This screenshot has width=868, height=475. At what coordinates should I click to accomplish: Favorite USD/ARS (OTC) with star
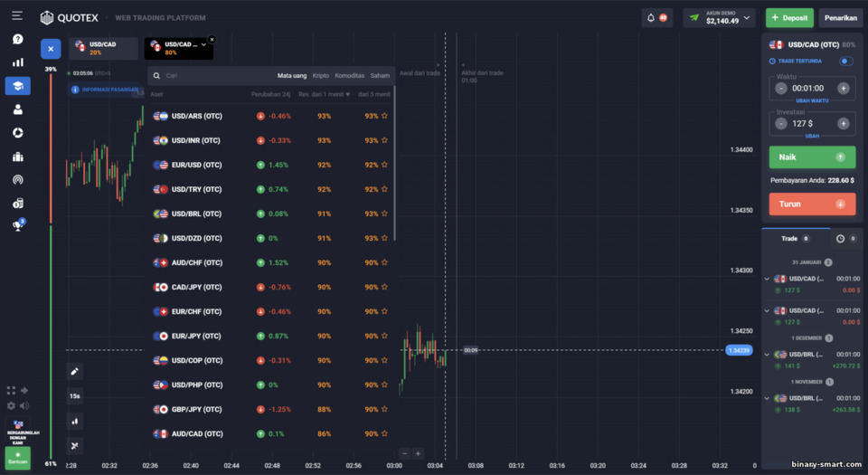tap(384, 116)
